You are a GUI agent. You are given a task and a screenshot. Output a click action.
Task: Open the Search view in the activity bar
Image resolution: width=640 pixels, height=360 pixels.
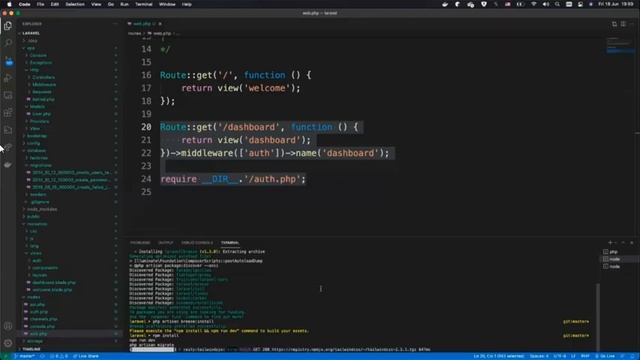8,42
